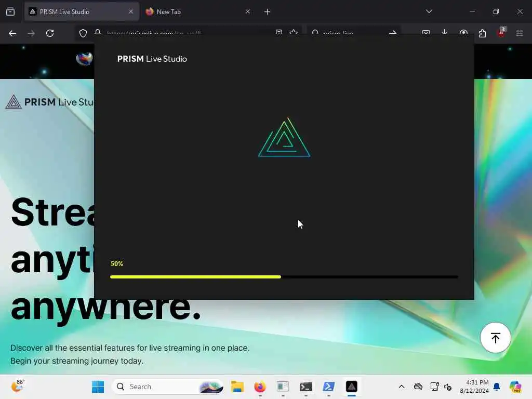Click the mail envelope toolbar icon
The width and height of the screenshot is (532, 399).
(x=426, y=33)
